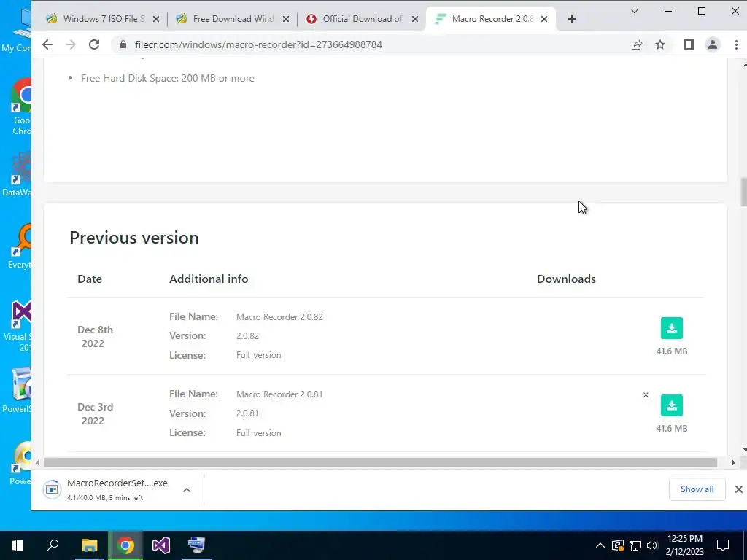Click the vertical page scrollbar thumb

tap(743, 192)
